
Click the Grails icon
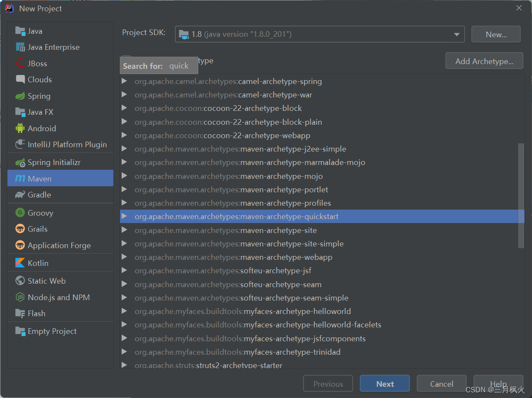20,229
